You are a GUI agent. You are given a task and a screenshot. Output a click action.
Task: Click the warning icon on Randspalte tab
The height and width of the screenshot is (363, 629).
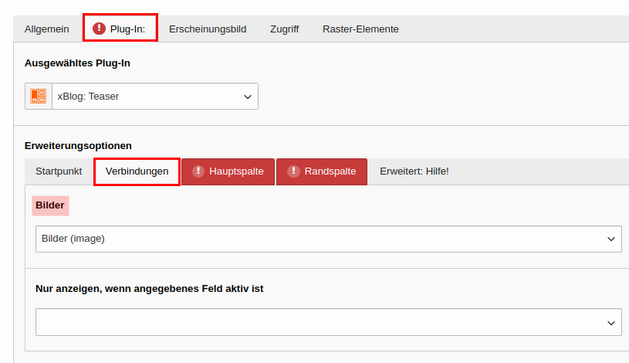[293, 171]
